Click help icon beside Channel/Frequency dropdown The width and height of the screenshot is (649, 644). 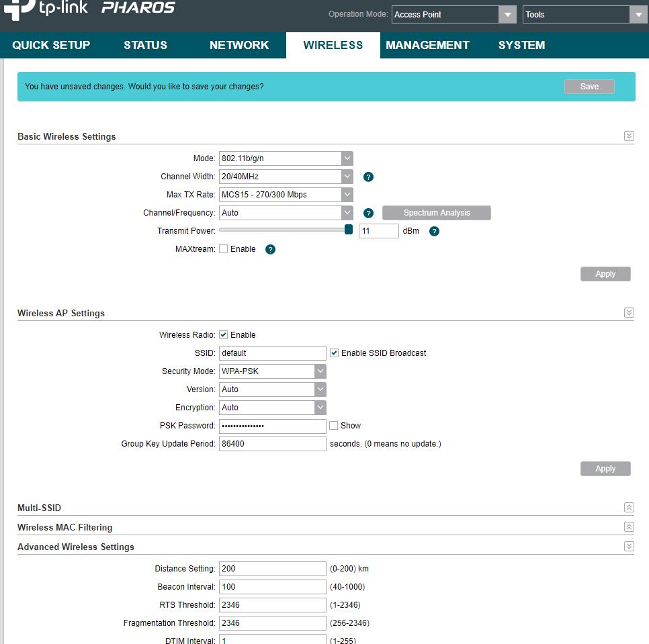368,214
